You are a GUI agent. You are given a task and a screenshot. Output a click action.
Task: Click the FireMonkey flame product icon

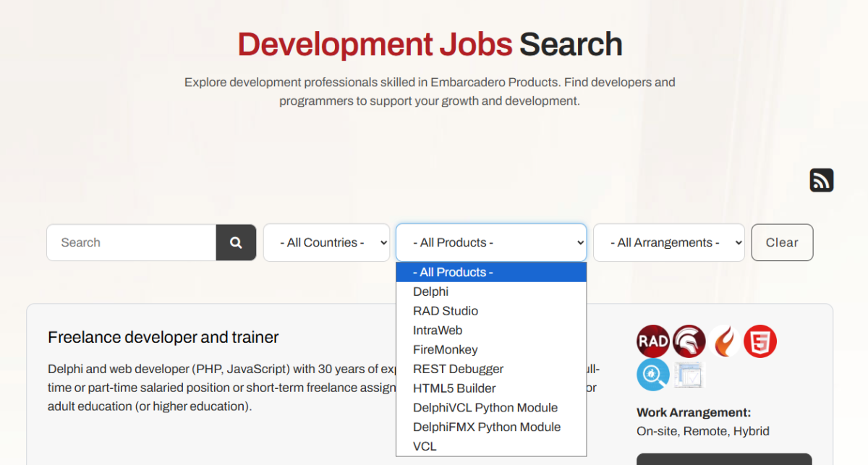725,341
